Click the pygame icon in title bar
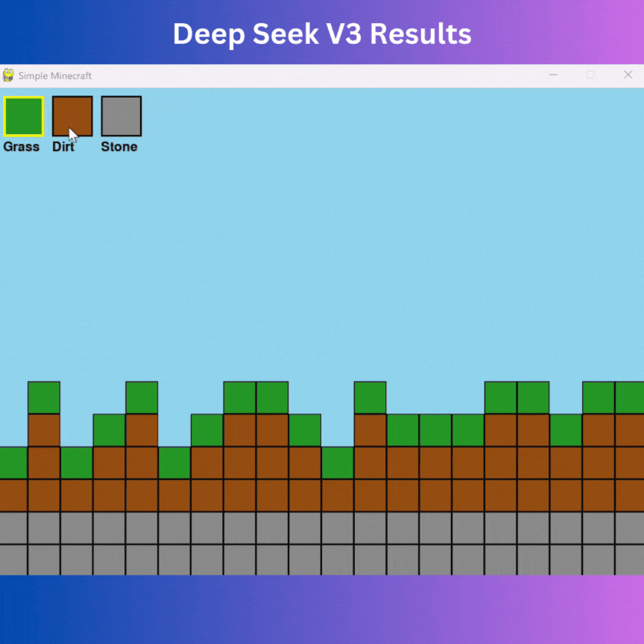 tap(8, 75)
